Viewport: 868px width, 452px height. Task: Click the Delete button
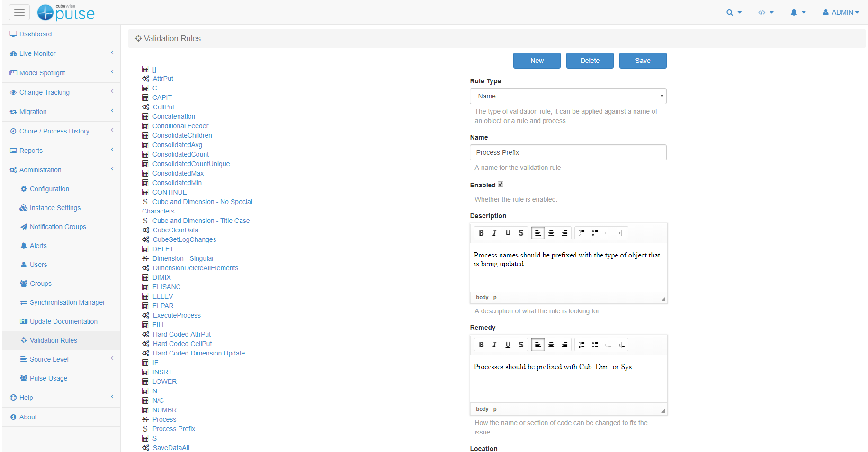click(590, 61)
